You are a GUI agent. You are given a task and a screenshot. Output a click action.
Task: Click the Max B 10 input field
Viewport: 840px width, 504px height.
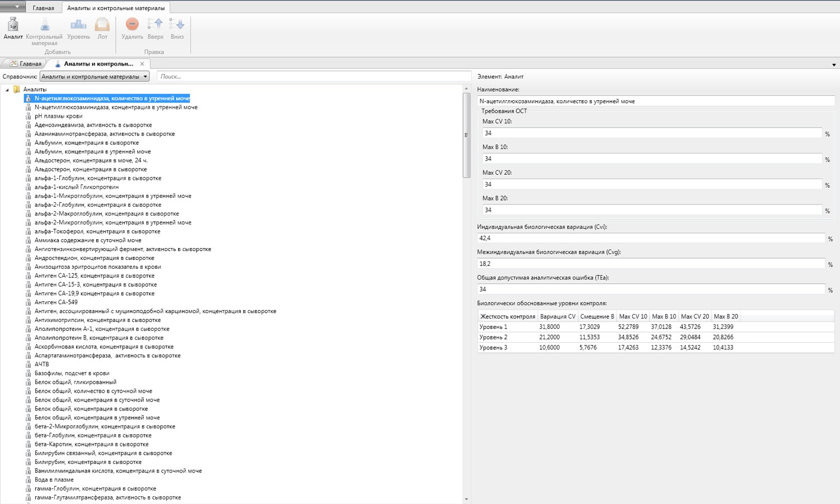[x=652, y=159]
